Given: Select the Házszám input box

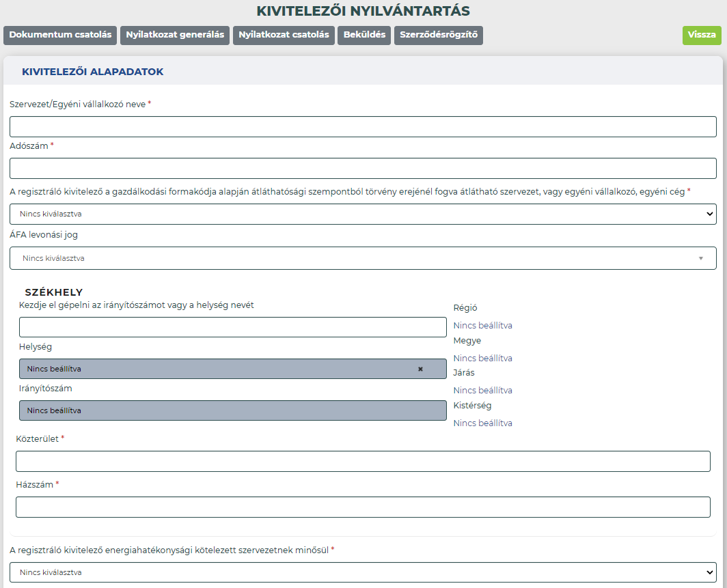Looking at the screenshot, I should click(363, 507).
